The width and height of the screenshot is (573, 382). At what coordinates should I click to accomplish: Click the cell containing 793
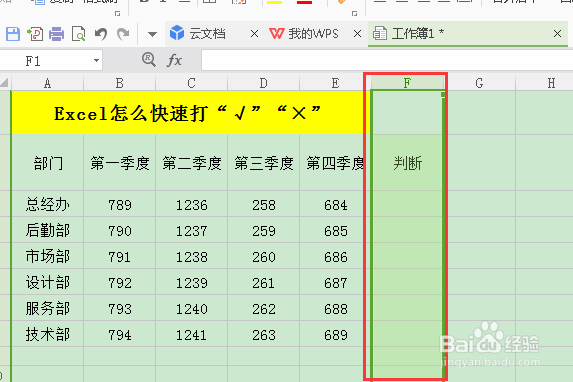click(119, 308)
